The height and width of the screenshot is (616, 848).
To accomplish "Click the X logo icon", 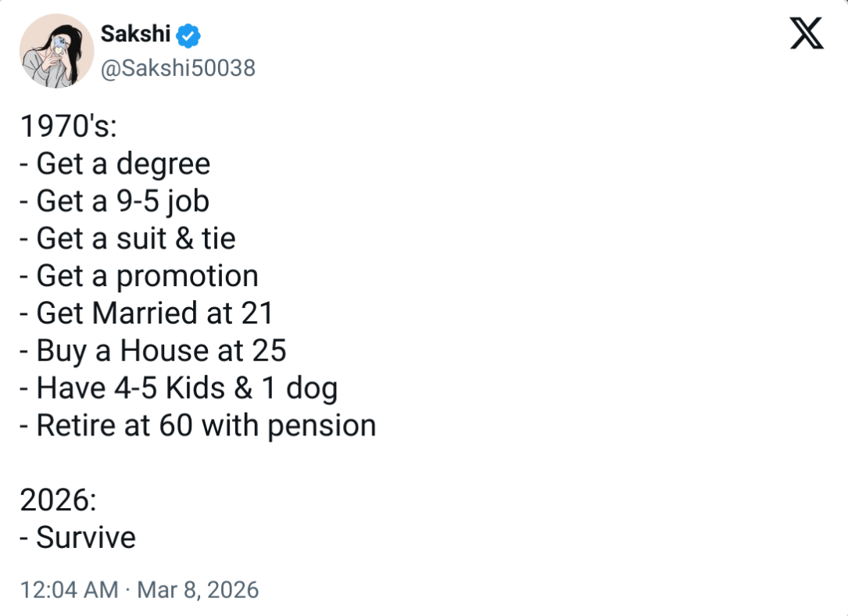I will [807, 34].
